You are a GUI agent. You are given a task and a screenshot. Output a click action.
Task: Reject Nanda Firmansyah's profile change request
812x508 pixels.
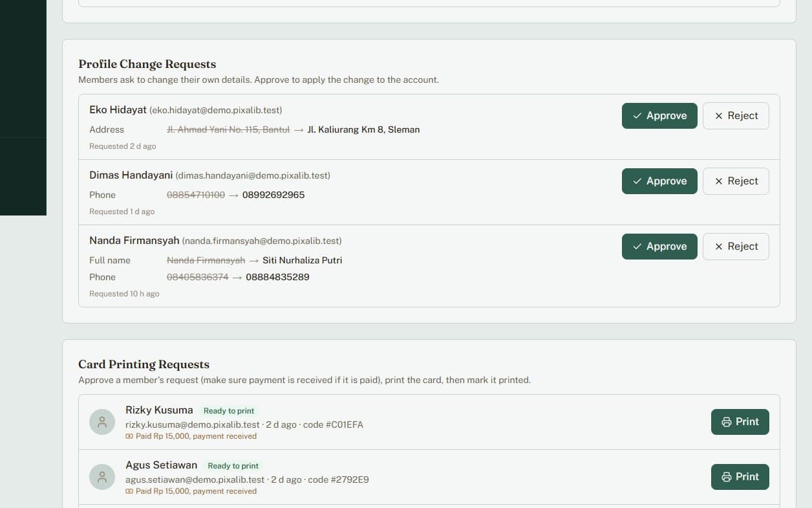tap(736, 247)
